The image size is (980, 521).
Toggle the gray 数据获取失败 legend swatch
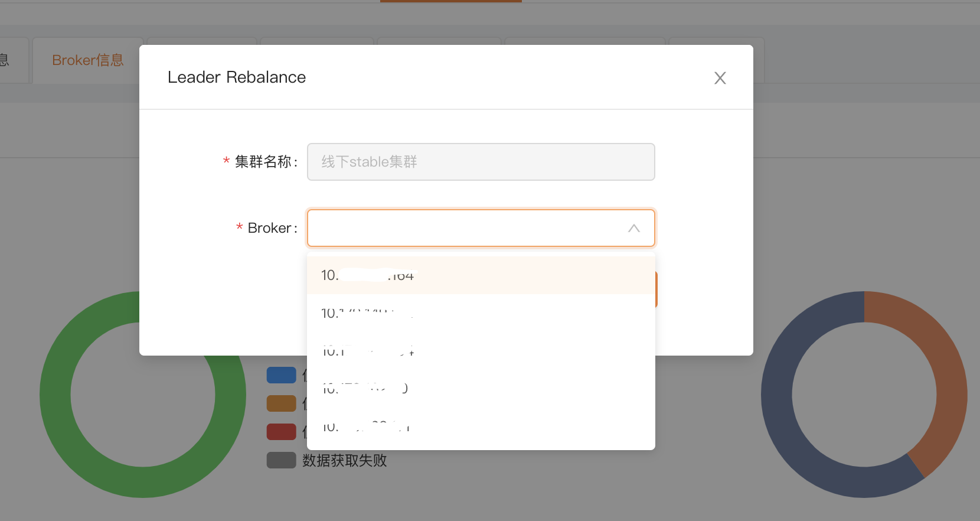click(x=281, y=460)
